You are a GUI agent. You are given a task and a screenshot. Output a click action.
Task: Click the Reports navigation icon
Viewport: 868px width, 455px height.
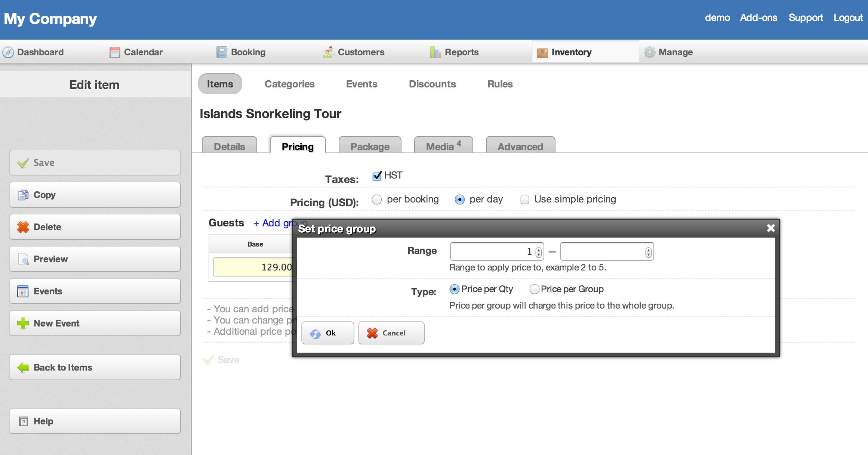pyautogui.click(x=435, y=52)
